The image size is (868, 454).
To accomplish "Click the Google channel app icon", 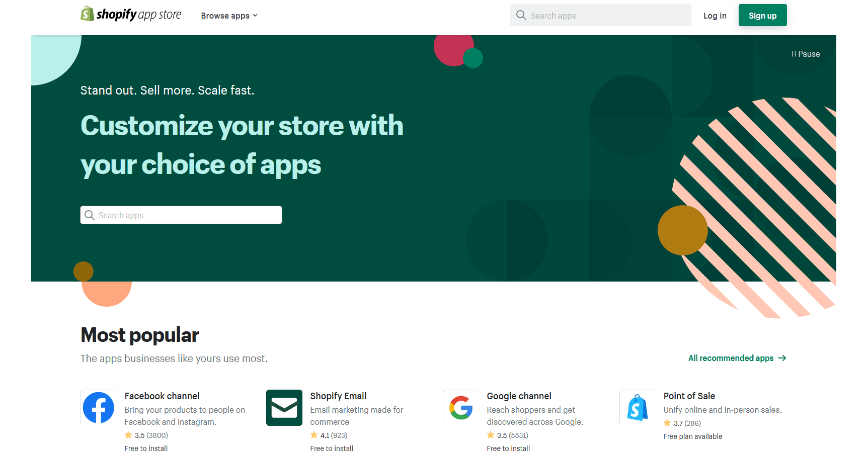I will click(x=461, y=408).
